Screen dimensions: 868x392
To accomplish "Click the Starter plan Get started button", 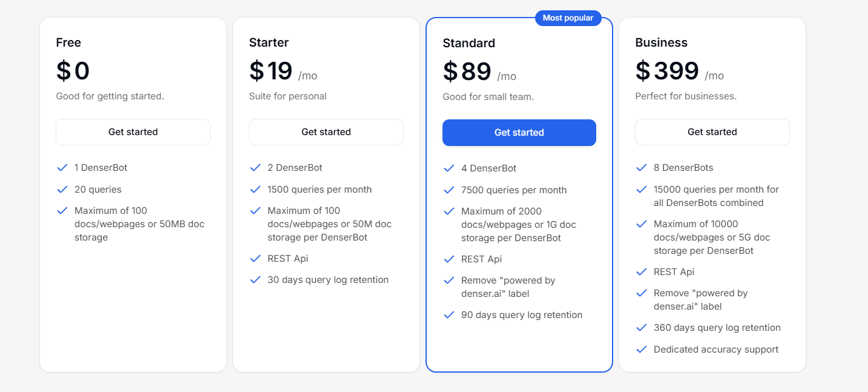I will (326, 132).
